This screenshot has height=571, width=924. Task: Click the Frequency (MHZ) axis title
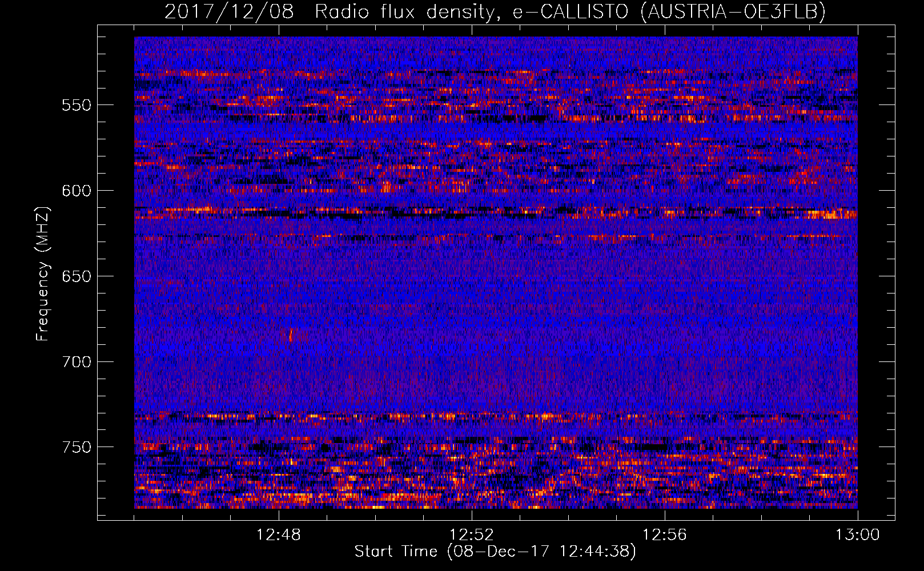(x=43, y=274)
